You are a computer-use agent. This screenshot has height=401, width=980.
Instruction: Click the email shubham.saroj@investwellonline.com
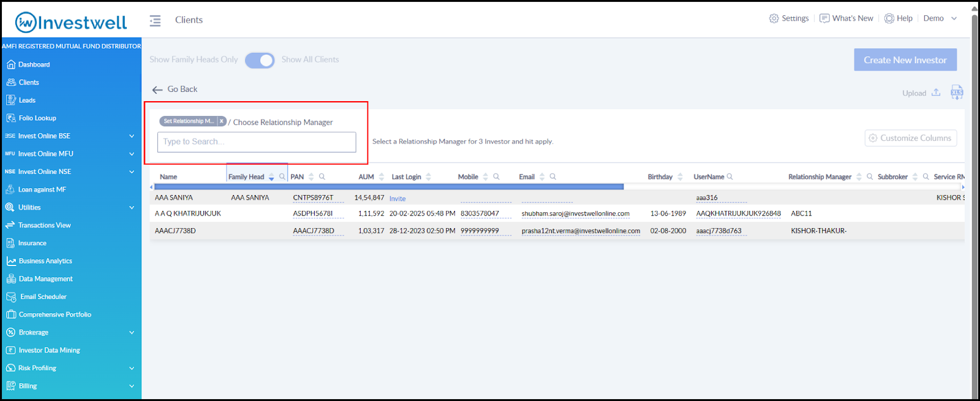(575, 213)
